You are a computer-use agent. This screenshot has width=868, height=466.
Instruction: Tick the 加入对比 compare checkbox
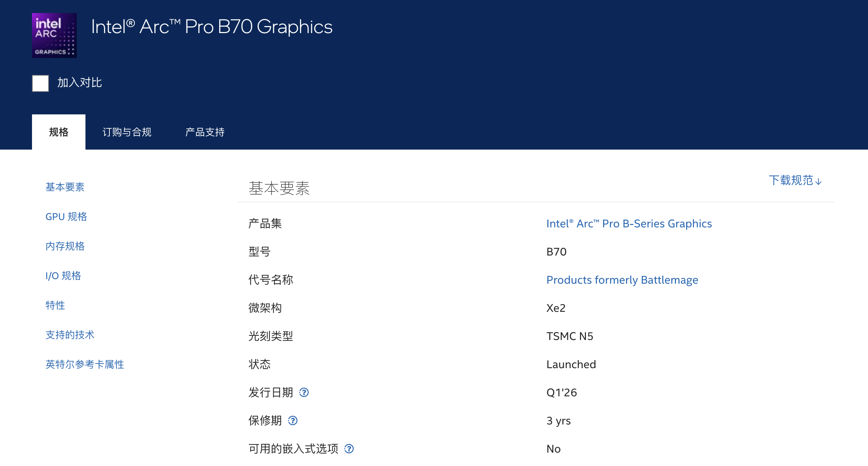coord(40,83)
